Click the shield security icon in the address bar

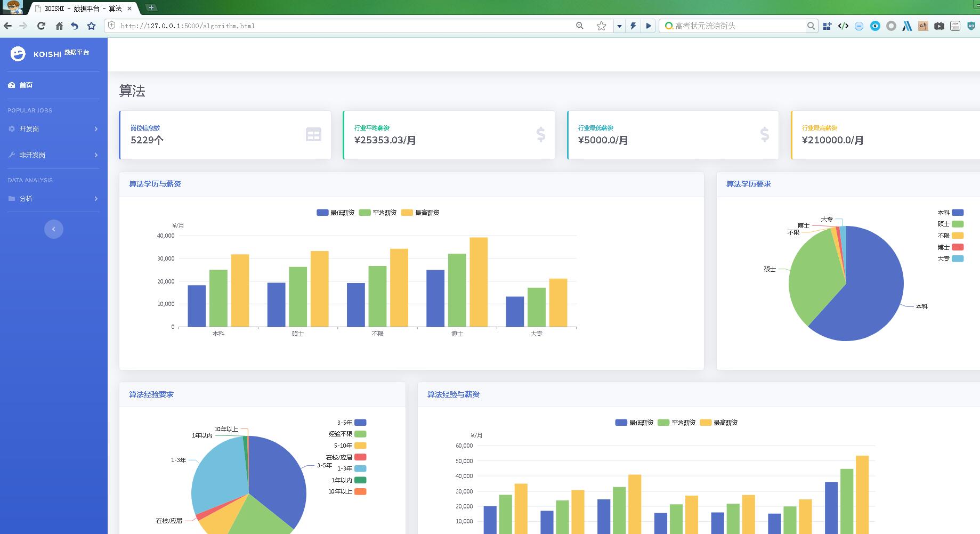coord(111,26)
